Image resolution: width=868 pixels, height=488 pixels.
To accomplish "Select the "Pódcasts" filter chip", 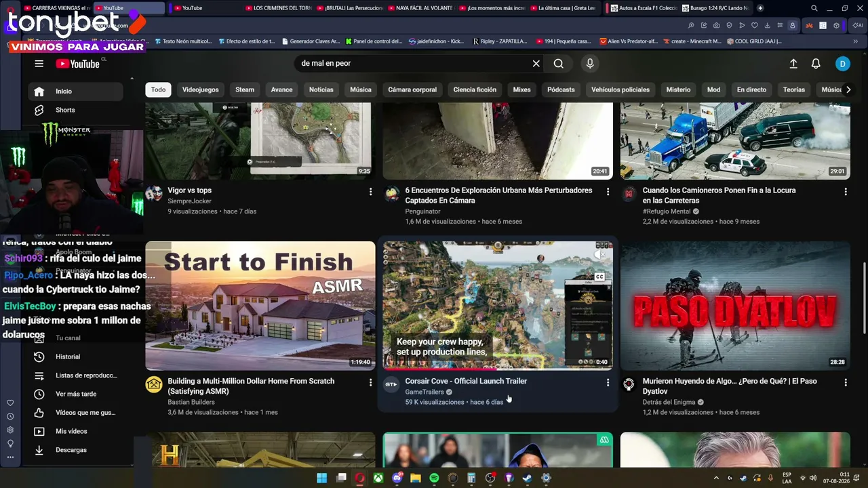I will [x=561, y=89].
